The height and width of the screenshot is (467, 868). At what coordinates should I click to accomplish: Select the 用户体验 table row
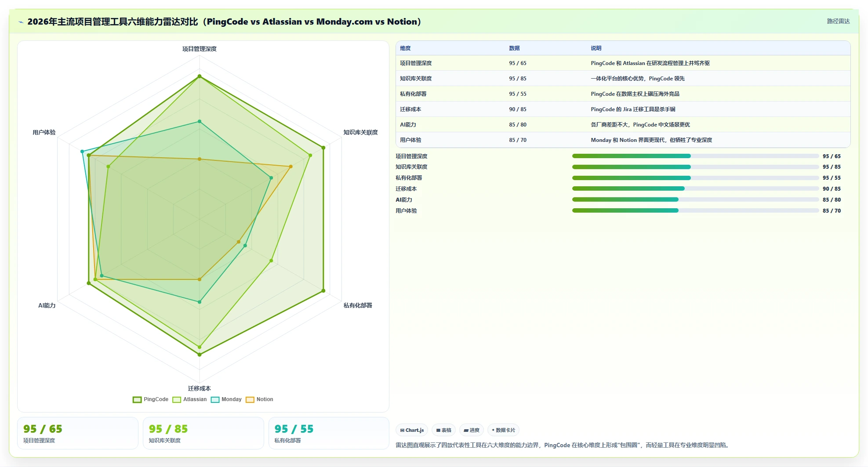point(623,140)
